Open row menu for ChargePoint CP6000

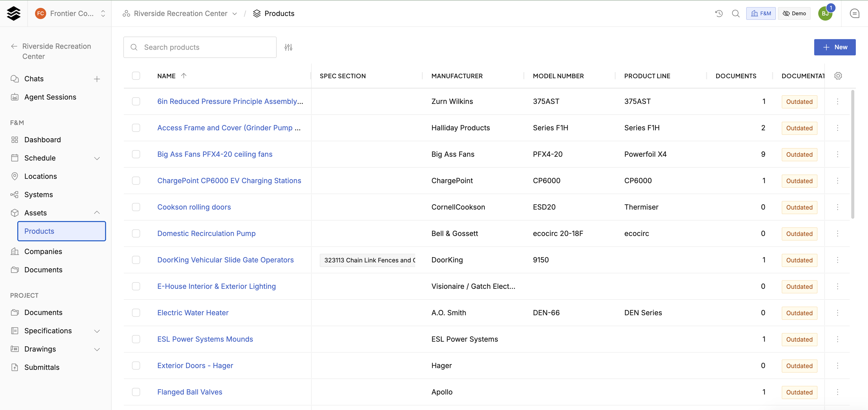point(837,181)
